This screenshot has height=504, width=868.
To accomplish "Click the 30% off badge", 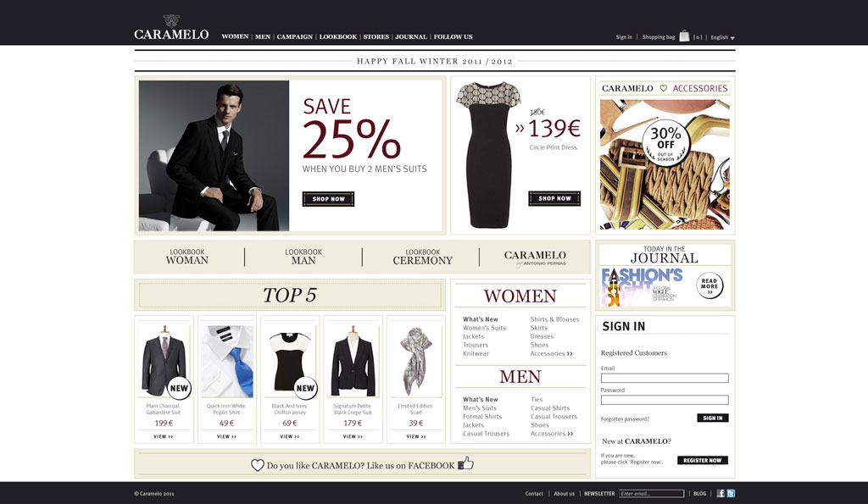I will pos(666,143).
